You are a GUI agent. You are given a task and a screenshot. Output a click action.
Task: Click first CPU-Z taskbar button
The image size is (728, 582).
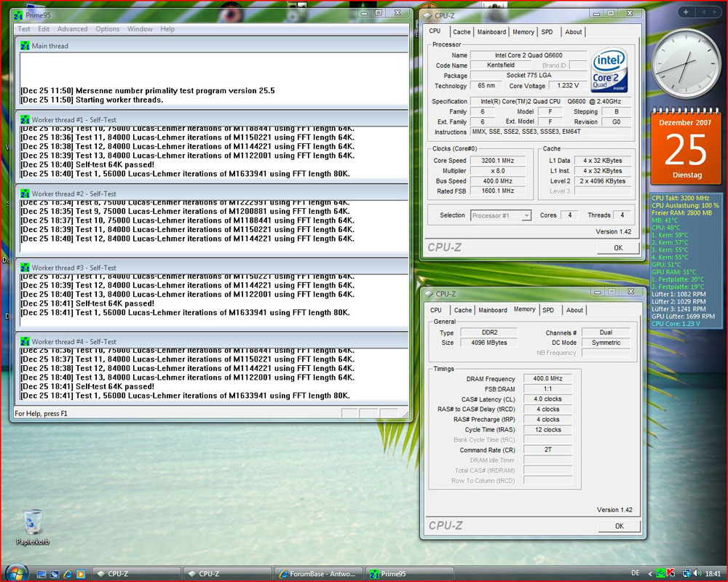[x=137, y=574]
